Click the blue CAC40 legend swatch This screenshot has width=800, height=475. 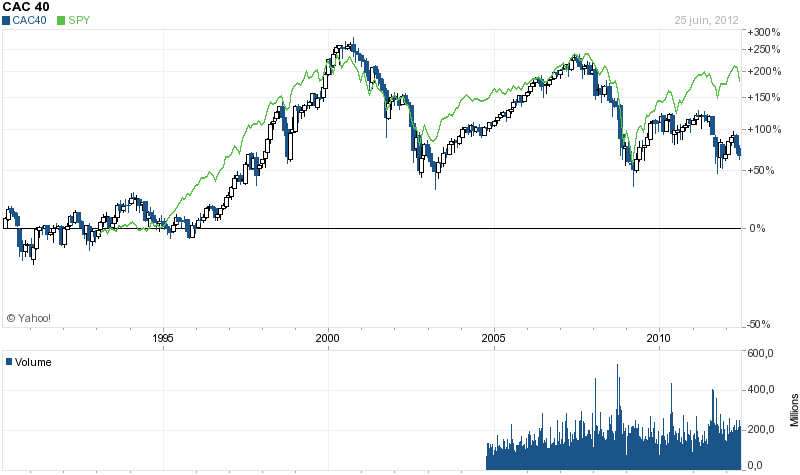[6, 20]
